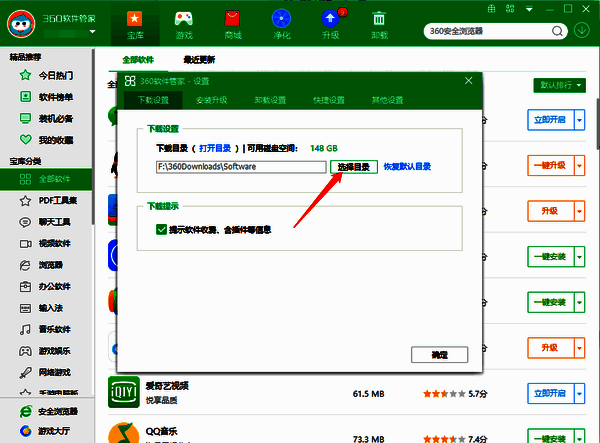600x443 pixels.
Task: Open PDF工具集 category
Action: tap(46, 200)
